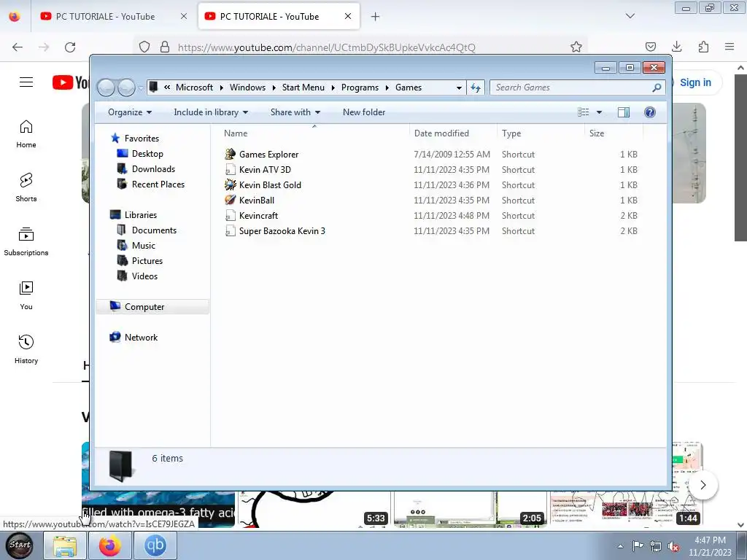Open the Include in library dropdown
747x560 pixels.
tap(211, 112)
